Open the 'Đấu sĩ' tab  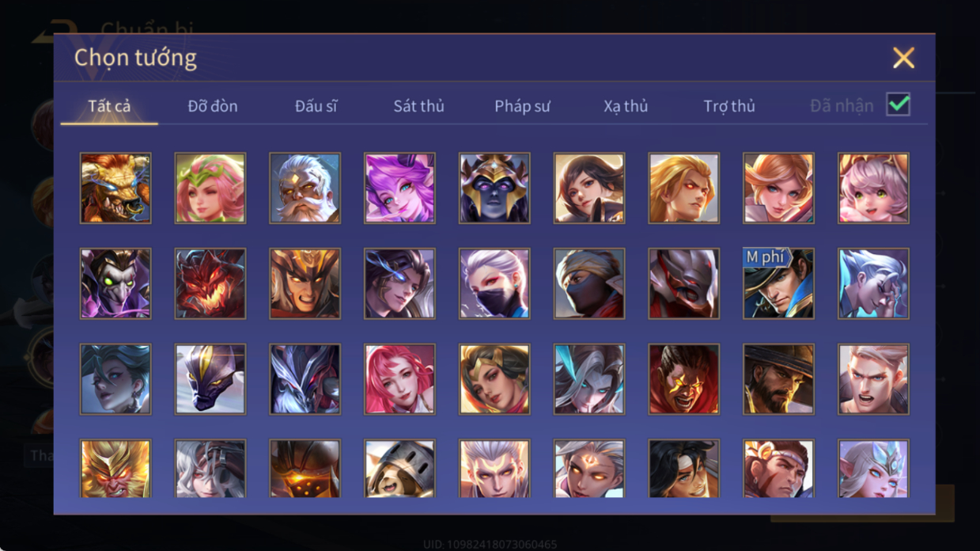point(316,105)
